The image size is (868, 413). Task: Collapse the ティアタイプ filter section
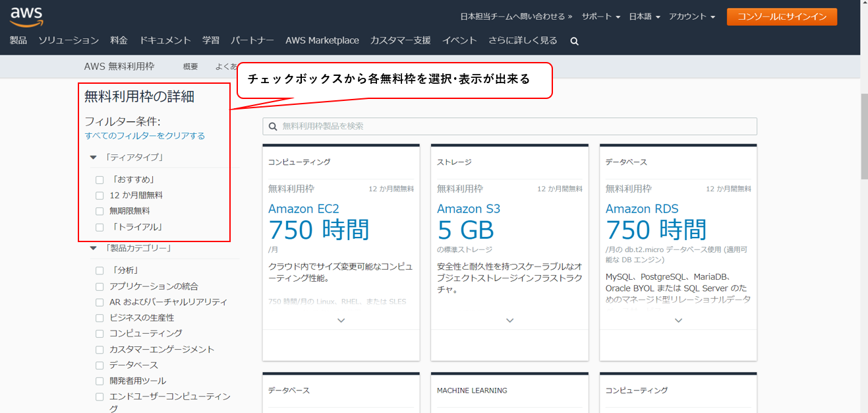click(92, 157)
